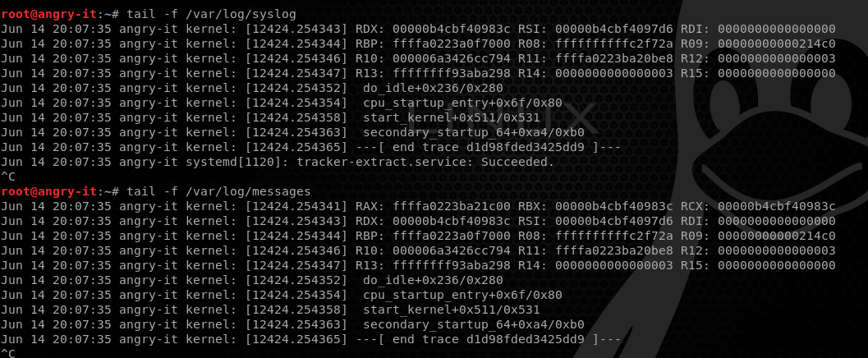The width and height of the screenshot is (868, 358).
Task: Click the end trace line in syslog output
Action: pos(486,147)
